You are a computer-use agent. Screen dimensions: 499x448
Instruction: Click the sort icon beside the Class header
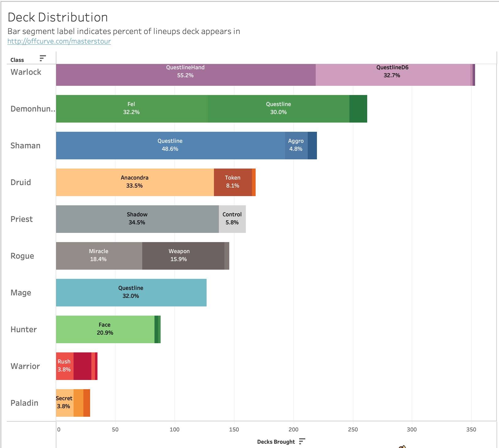tap(43, 58)
